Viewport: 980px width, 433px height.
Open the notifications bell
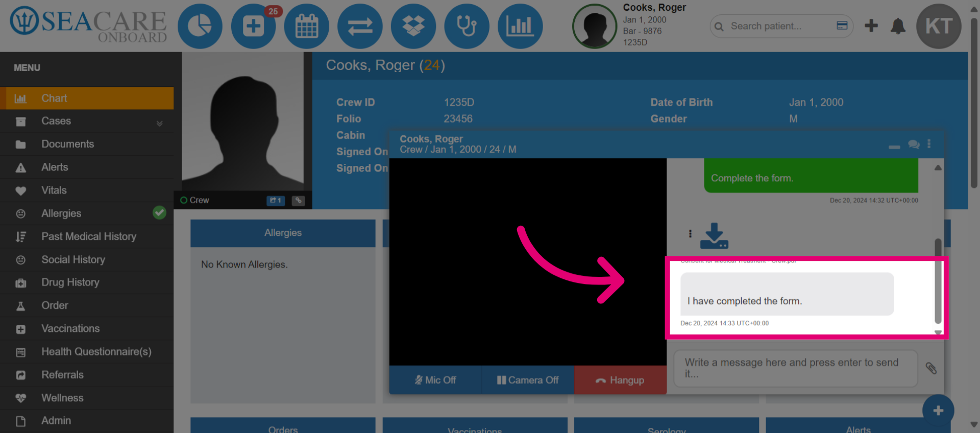click(898, 26)
